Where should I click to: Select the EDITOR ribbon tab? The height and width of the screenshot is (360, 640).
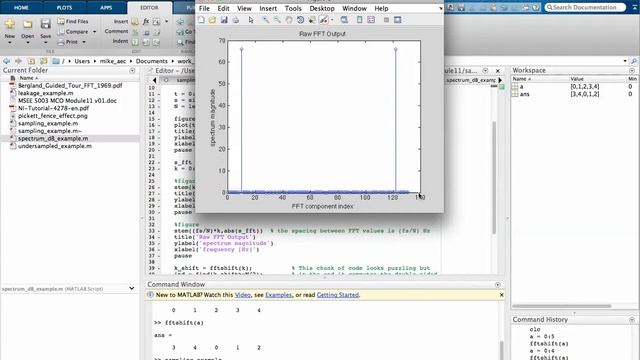click(x=149, y=7)
